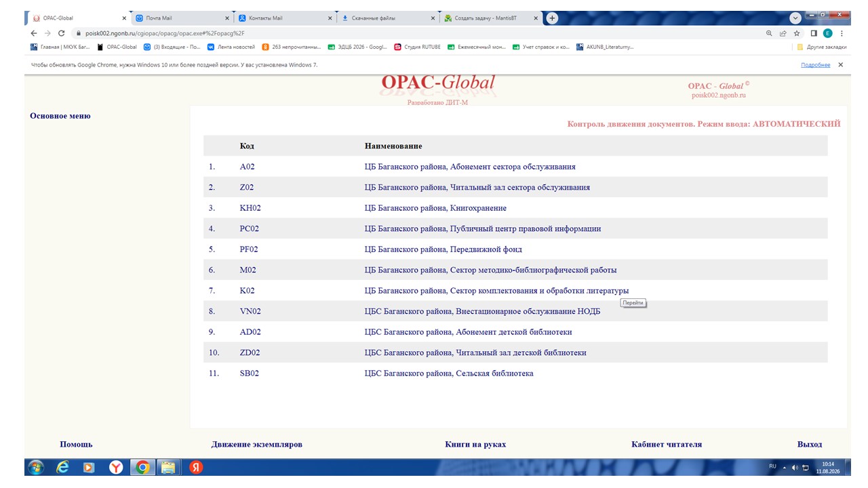This screenshot has width=868, height=488.
Task: Open the Chrome taskbar icon
Action: click(x=142, y=467)
